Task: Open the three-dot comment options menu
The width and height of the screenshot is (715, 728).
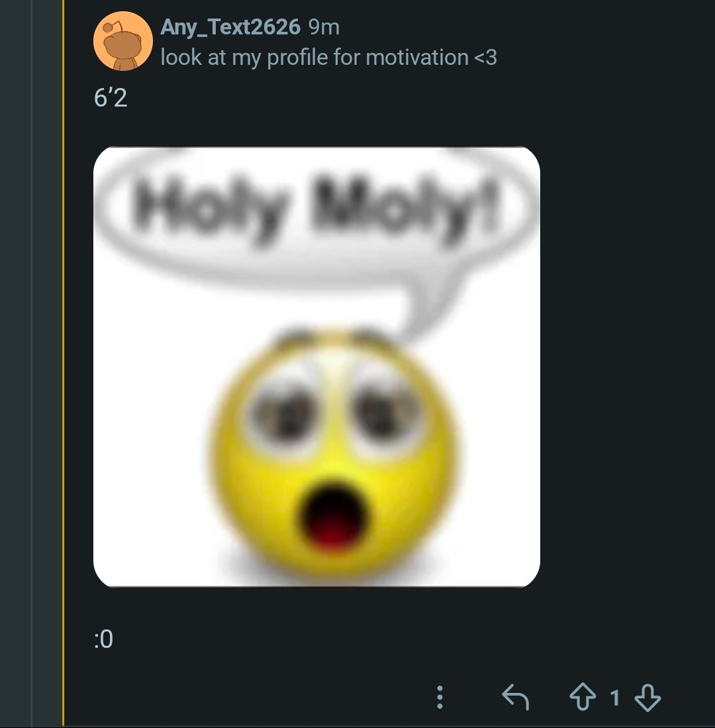Action: [440, 698]
